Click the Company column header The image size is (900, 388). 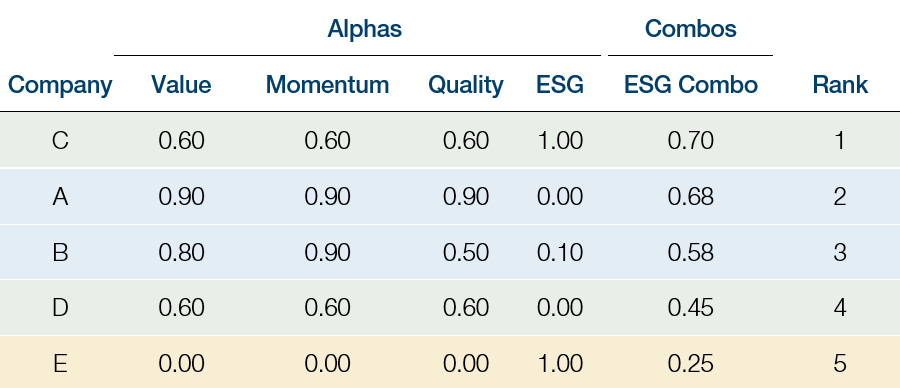click(60, 86)
